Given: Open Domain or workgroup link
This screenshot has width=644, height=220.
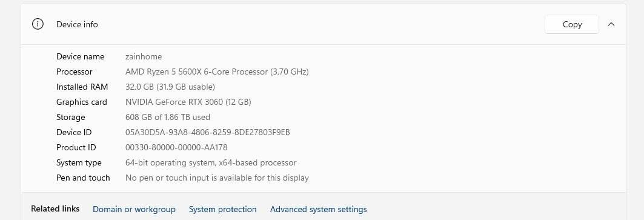Looking at the screenshot, I should (x=134, y=209).
